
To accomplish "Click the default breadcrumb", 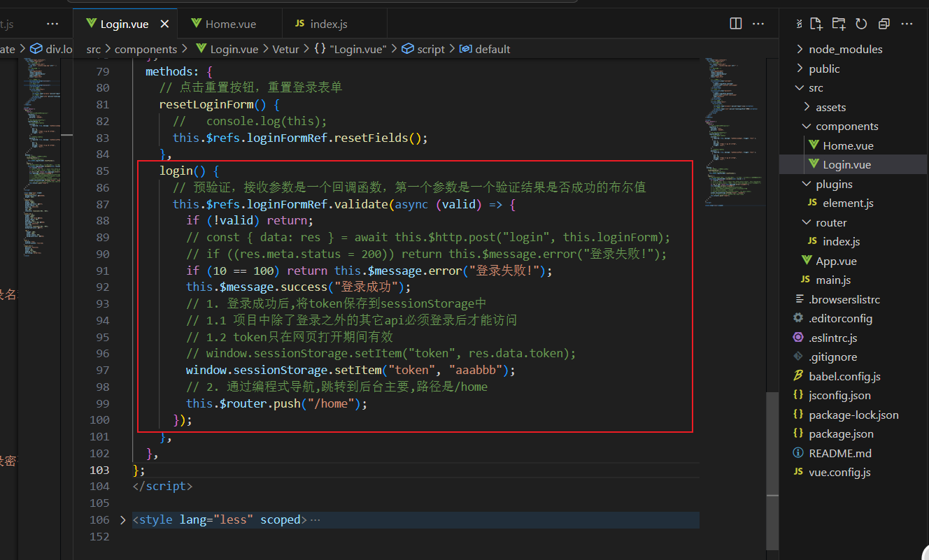I will pos(485,49).
